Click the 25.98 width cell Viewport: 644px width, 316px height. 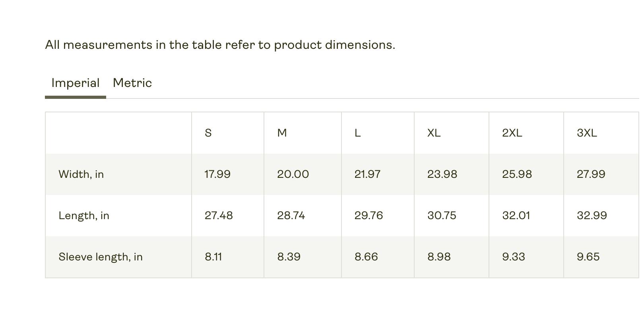click(x=517, y=174)
